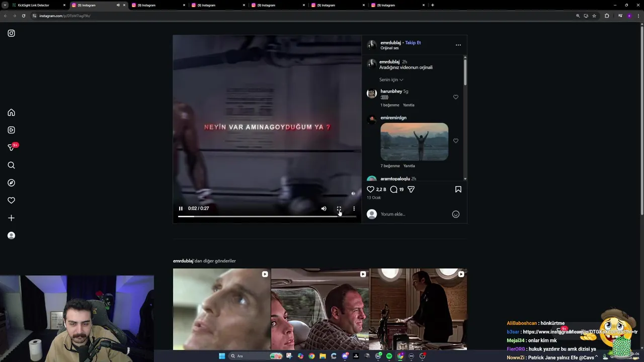The image size is (644, 362).
Task: Mute the audio-playing Instagram tab
Action: coord(118,5)
